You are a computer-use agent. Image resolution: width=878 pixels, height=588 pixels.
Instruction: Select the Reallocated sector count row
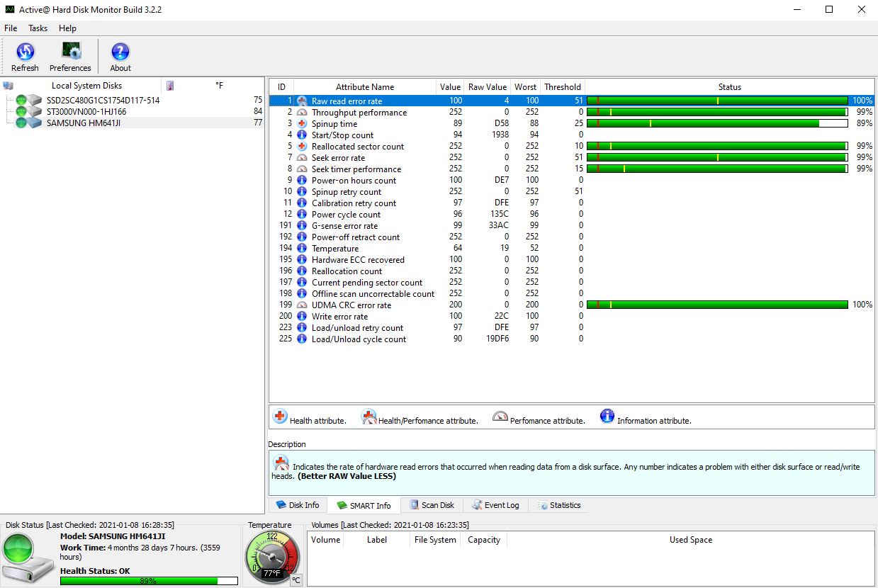pyautogui.click(x=358, y=147)
